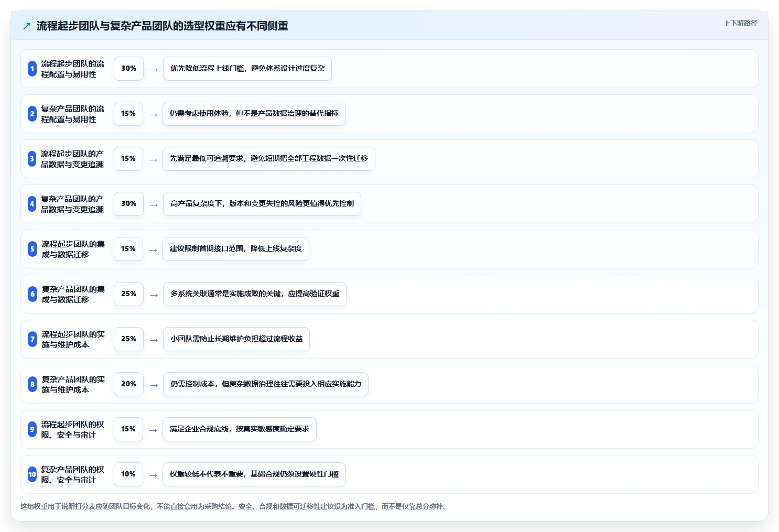The height and width of the screenshot is (532, 779).
Task: Click the label 流程起步团队的权限、安全与审计
Action: click(x=73, y=429)
